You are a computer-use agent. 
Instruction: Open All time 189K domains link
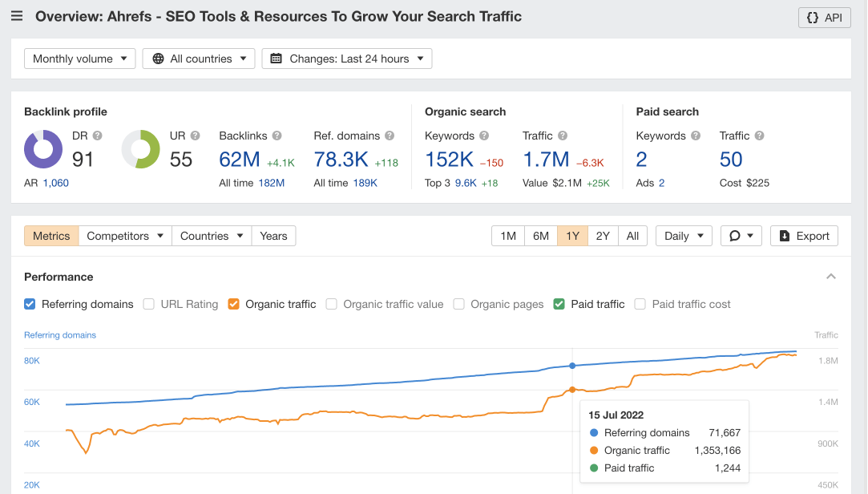tap(365, 183)
